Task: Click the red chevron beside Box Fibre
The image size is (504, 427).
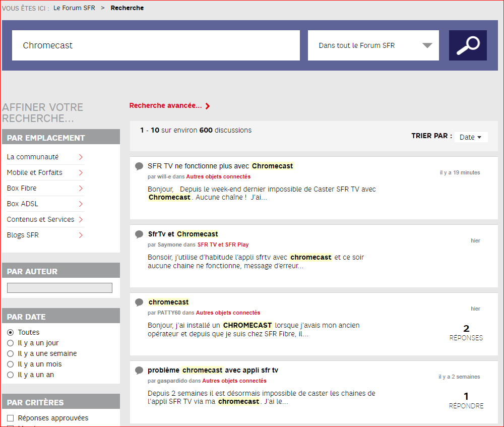Action: [x=81, y=189]
